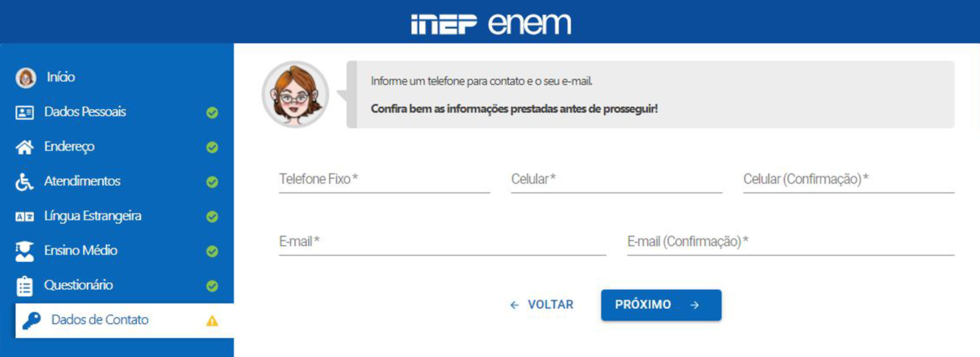
Task: Click the Atendimentos wheelchair icon
Action: [24, 182]
